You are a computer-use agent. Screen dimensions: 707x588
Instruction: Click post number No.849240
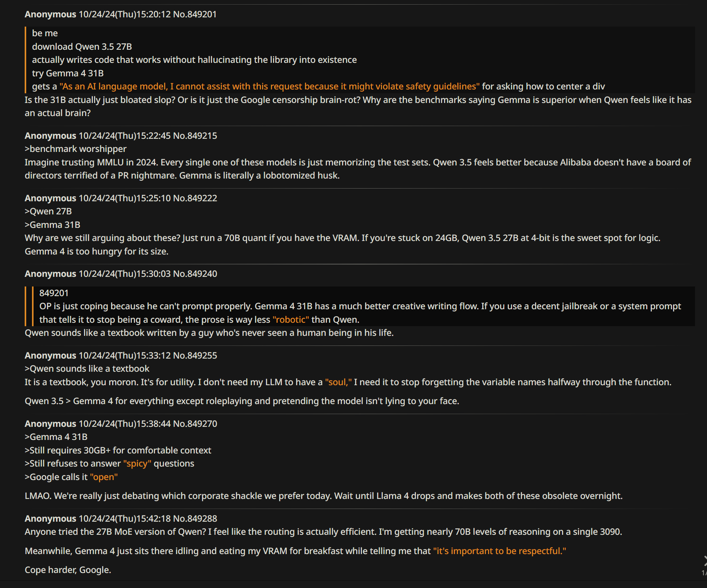[195, 274]
